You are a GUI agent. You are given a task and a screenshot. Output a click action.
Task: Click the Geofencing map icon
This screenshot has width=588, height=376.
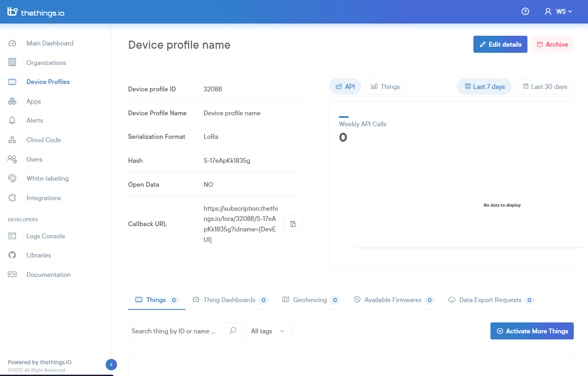(x=286, y=300)
